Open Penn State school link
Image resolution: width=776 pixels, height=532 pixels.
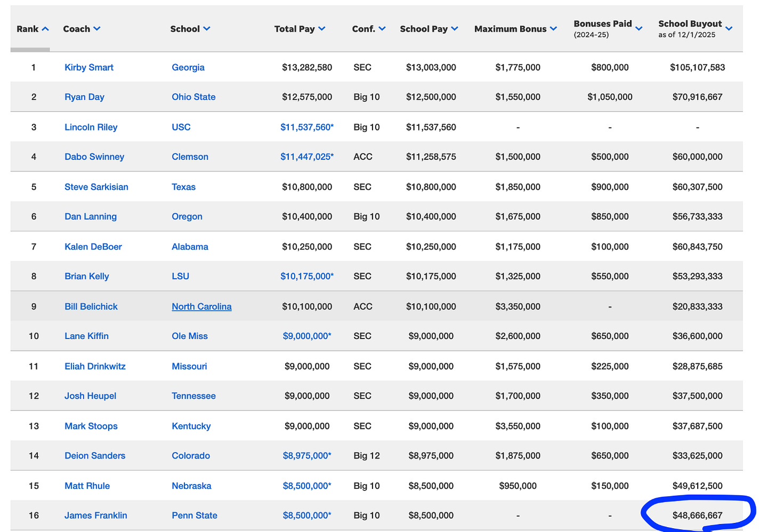tap(195, 515)
